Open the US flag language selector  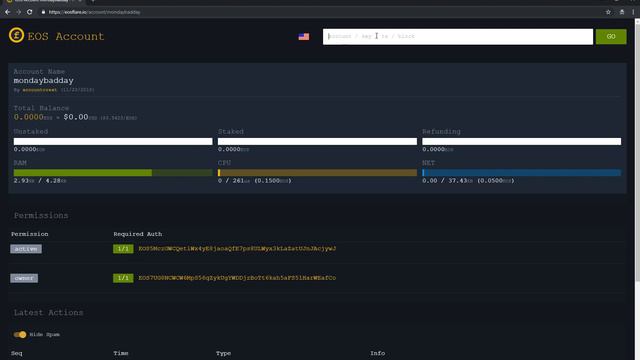click(x=304, y=37)
